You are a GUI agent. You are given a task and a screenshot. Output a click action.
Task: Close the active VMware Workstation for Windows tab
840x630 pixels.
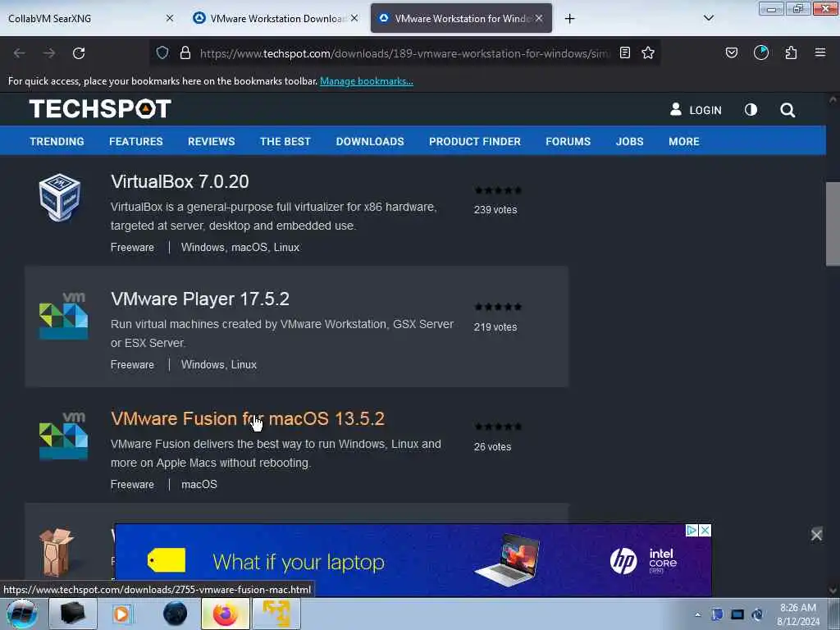tap(539, 18)
